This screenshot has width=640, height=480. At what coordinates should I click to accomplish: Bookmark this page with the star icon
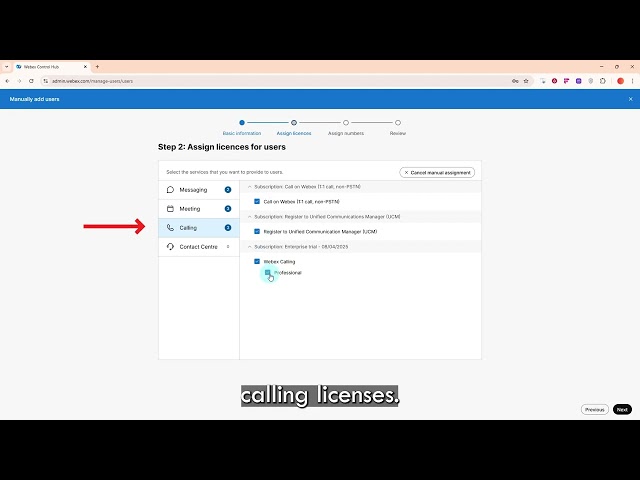(526, 81)
